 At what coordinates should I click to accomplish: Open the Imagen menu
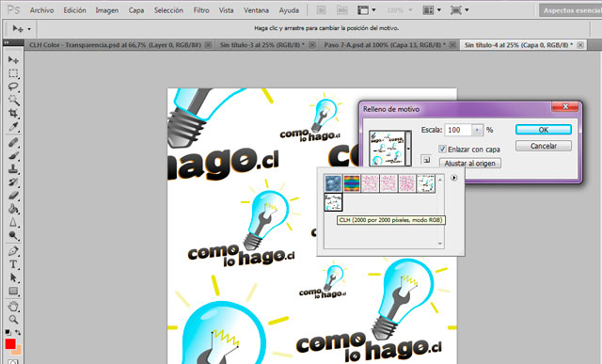point(106,10)
